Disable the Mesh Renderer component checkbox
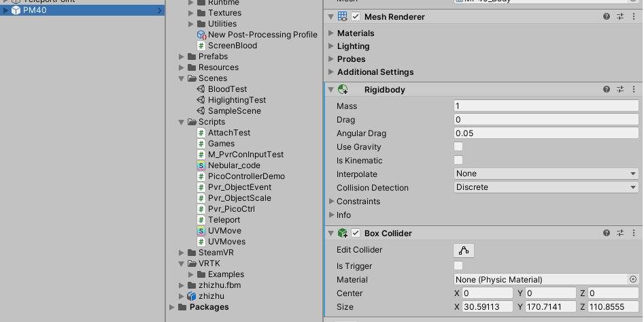 click(356, 16)
